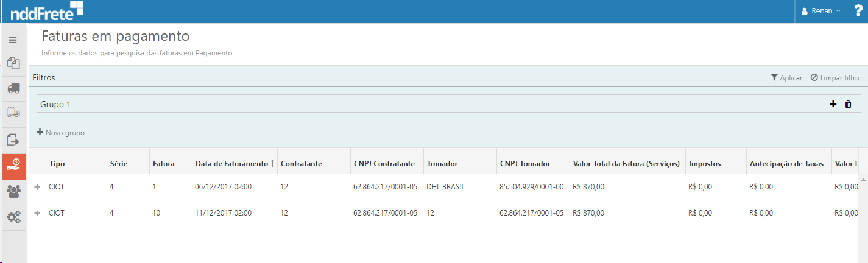Sort by Valor Total da Fatura header
Image resolution: width=868 pixels, height=263 pixels.
point(626,164)
